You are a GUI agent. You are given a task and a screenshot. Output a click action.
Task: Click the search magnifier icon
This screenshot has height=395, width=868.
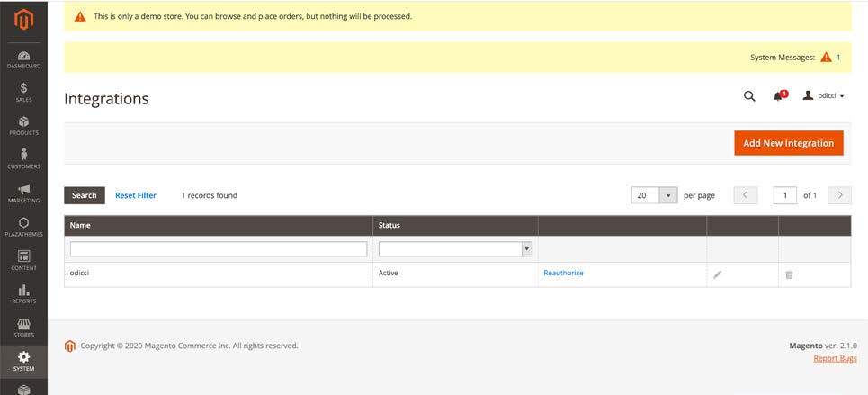click(x=749, y=96)
